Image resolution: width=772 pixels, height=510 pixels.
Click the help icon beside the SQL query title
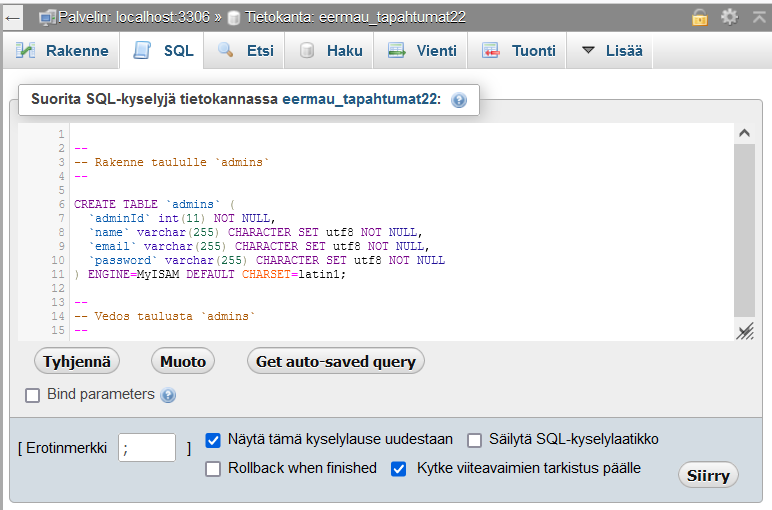coord(459,100)
